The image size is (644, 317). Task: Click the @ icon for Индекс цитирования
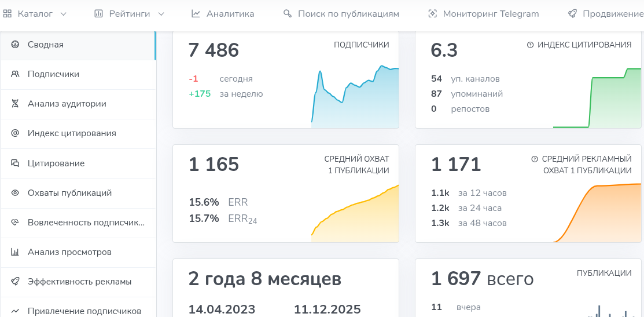pyautogui.click(x=16, y=133)
